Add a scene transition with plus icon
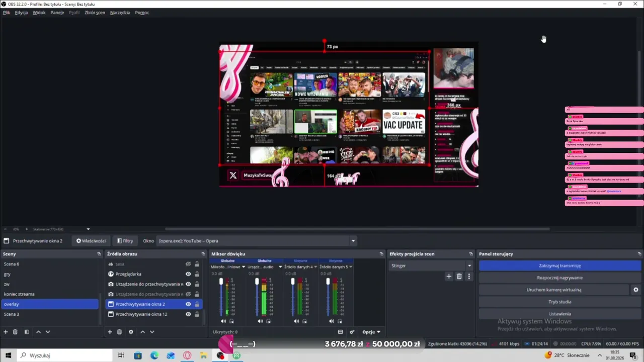The height and width of the screenshot is (362, 644). tap(449, 276)
